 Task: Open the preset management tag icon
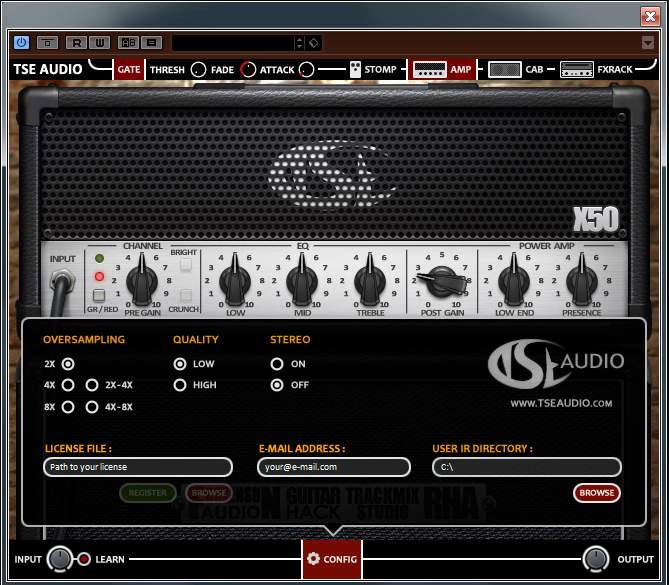314,43
